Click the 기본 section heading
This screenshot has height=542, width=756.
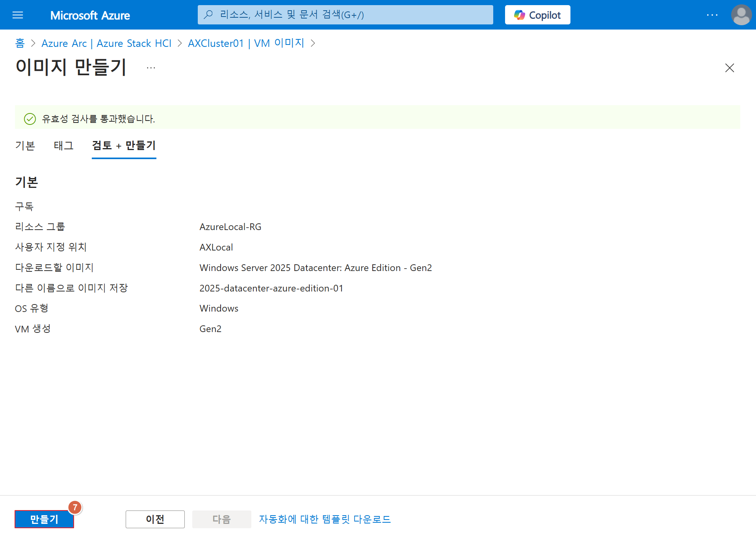[x=27, y=182]
